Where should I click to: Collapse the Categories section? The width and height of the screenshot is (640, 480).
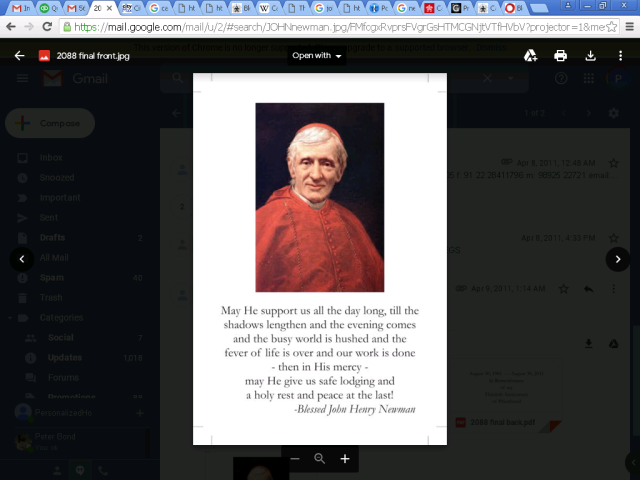(x=10, y=318)
